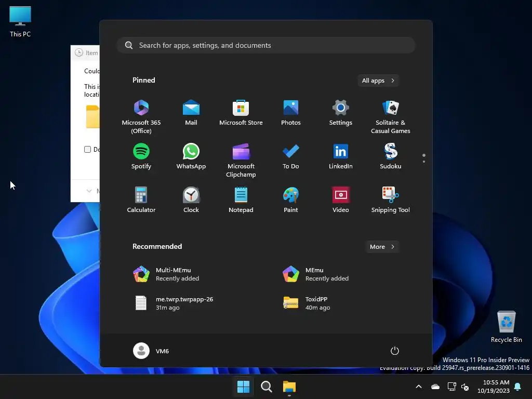532x399 pixels.
Task: Open Settings from pinned apps
Action: click(x=341, y=113)
